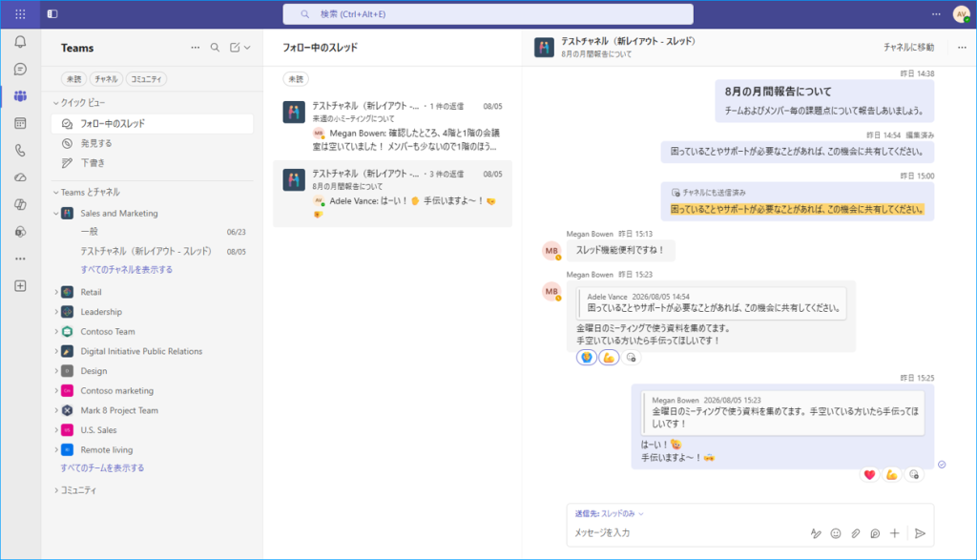The height and width of the screenshot is (560, 977).
Task: Collapse the Sales and Marketing team
Action: [x=56, y=213]
